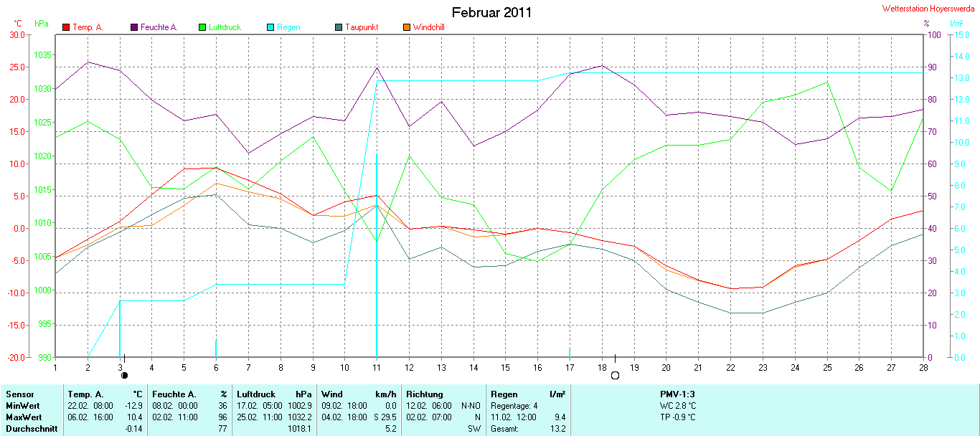Click the teal Taupunkt legend square

pyautogui.click(x=338, y=27)
